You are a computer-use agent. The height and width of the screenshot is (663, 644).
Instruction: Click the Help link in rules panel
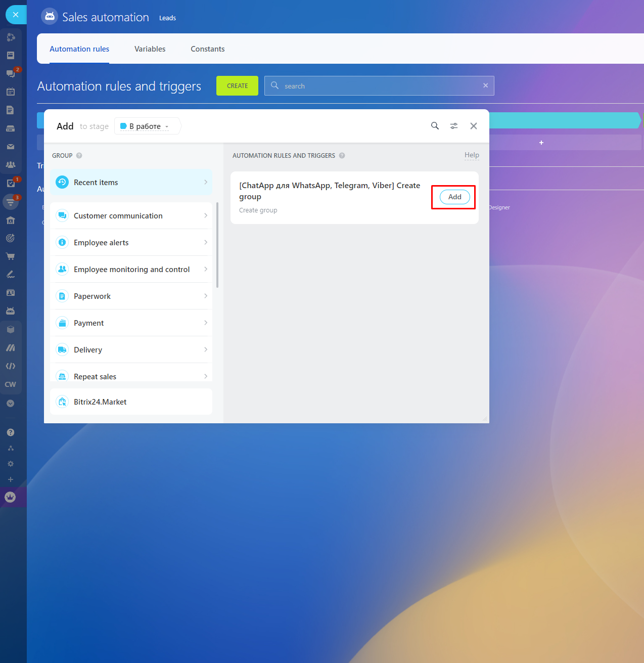click(472, 155)
